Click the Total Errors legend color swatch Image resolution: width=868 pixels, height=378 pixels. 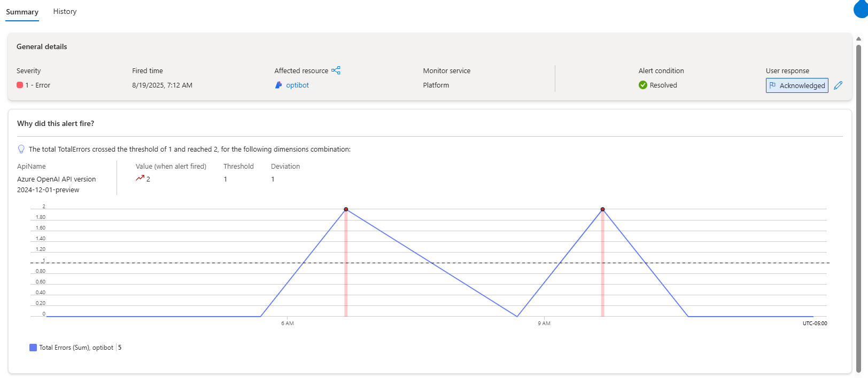tap(33, 348)
